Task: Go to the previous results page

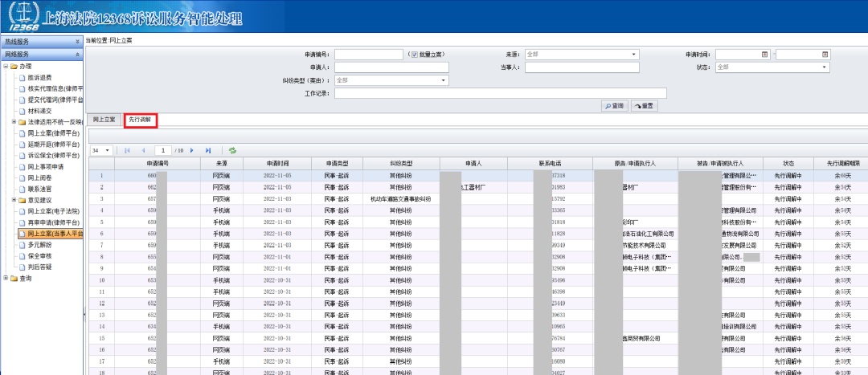Action: (x=143, y=150)
